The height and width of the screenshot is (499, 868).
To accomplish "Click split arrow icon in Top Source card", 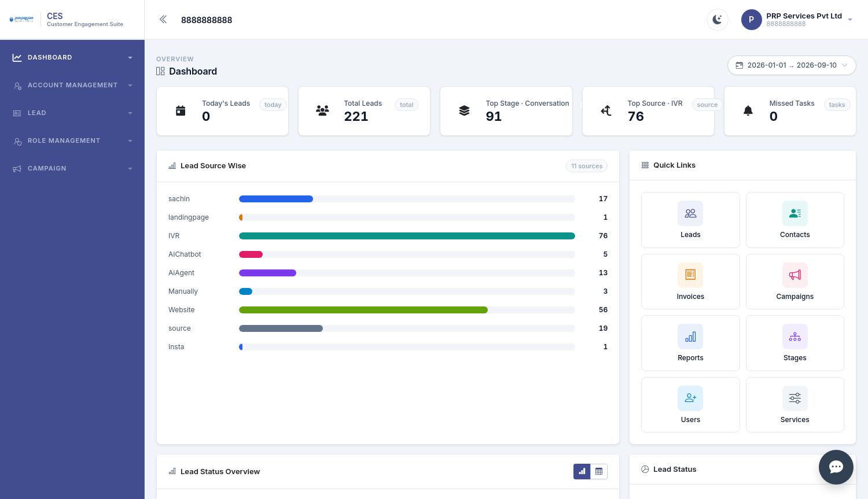I will click(606, 110).
